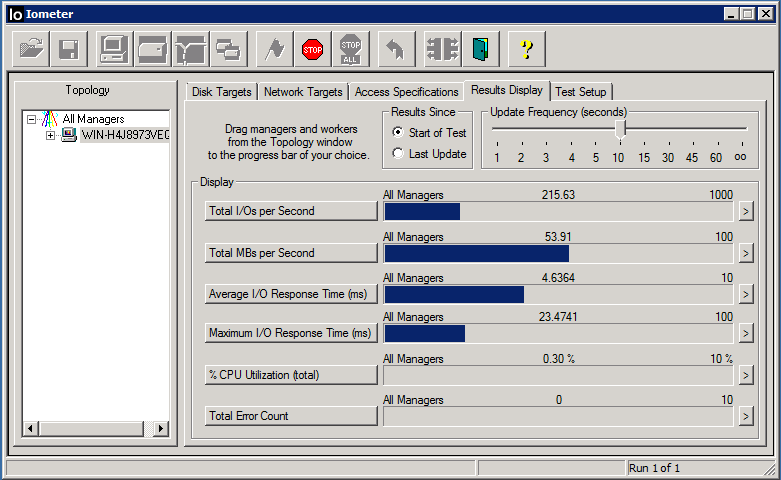The width and height of the screenshot is (781, 480).
Task: Start a new network worker
Action: point(190,48)
